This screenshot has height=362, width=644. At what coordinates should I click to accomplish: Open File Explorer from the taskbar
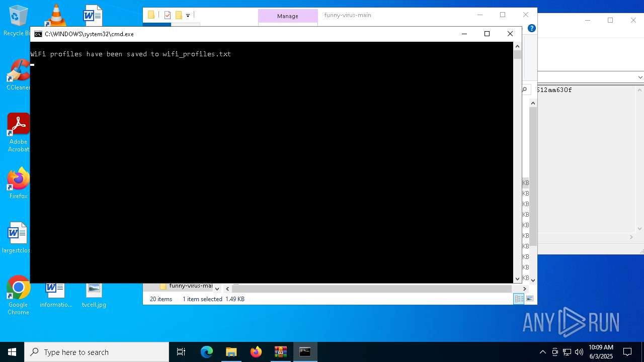pos(231,352)
